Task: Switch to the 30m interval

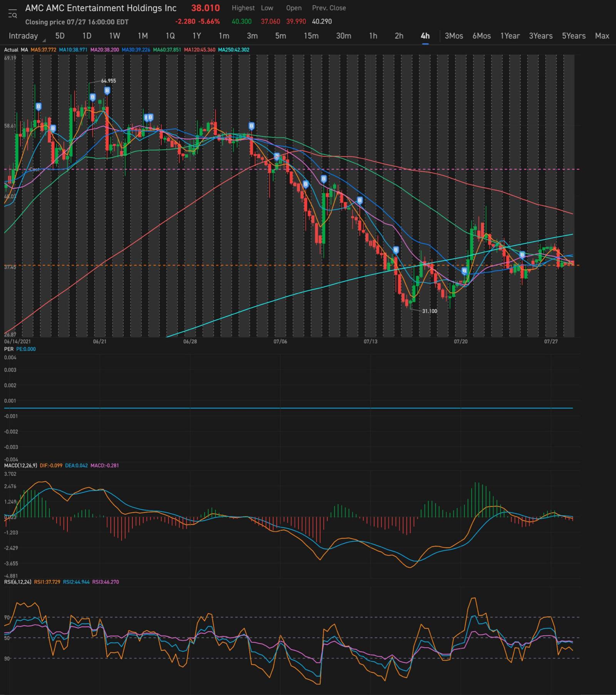Action: click(343, 36)
